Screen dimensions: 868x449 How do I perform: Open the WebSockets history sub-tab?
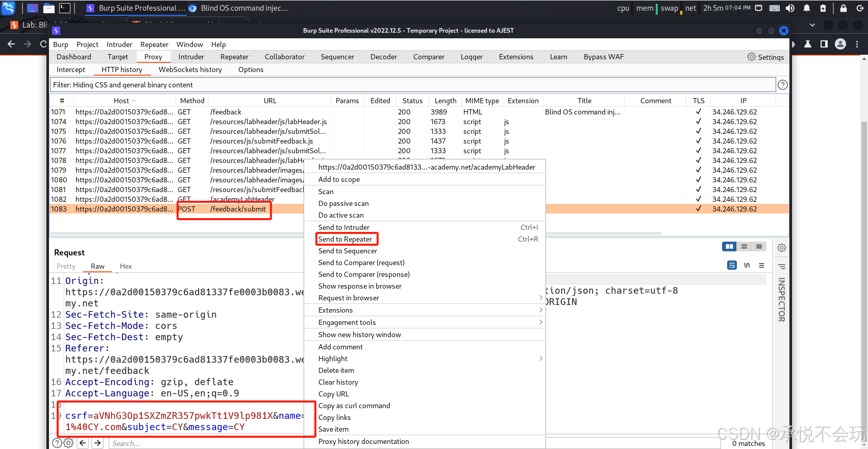tap(190, 69)
